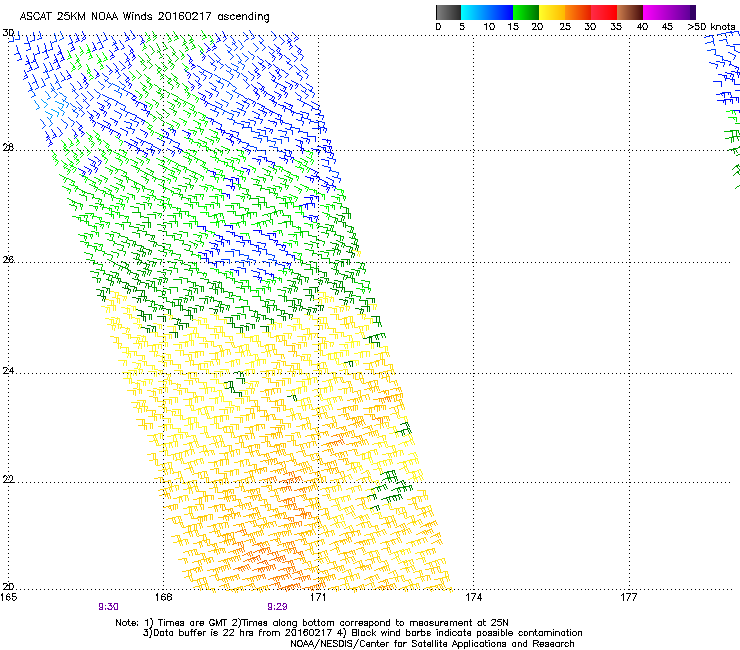Click the latitude label '20'
Image resolution: width=740 pixels, height=650 pixels.
click(8, 586)
